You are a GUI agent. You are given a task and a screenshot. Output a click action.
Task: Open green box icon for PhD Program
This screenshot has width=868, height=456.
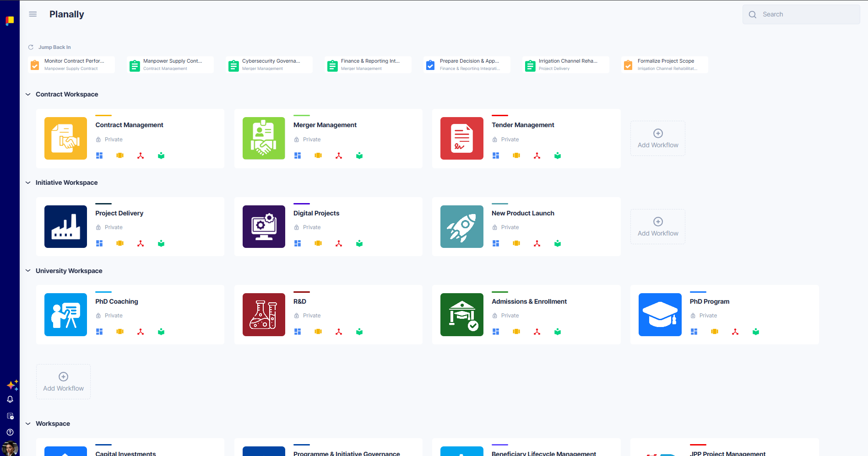click(756, 332)
